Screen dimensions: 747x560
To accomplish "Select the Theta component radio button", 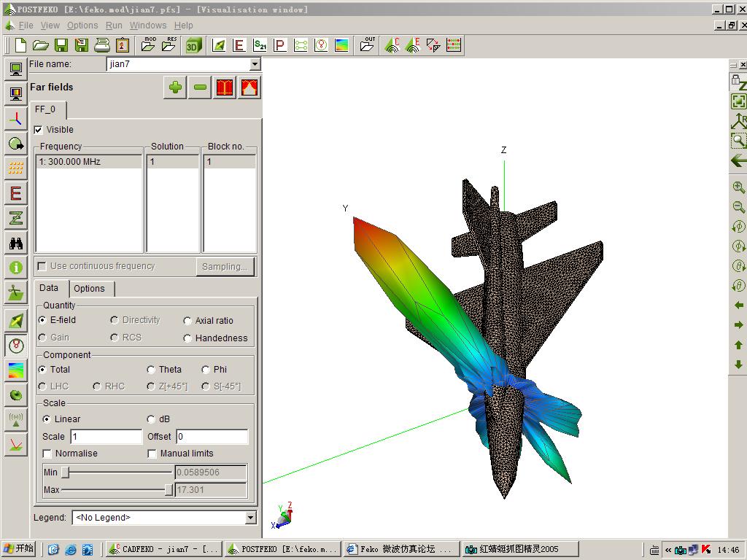I will tap(151, 370).
